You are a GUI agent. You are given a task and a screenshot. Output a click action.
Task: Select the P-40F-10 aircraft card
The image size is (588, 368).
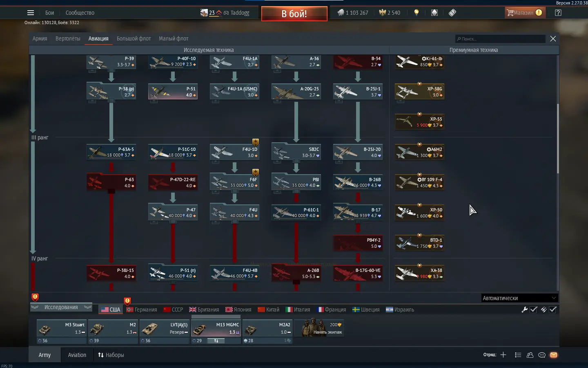[x=173, y=62]
